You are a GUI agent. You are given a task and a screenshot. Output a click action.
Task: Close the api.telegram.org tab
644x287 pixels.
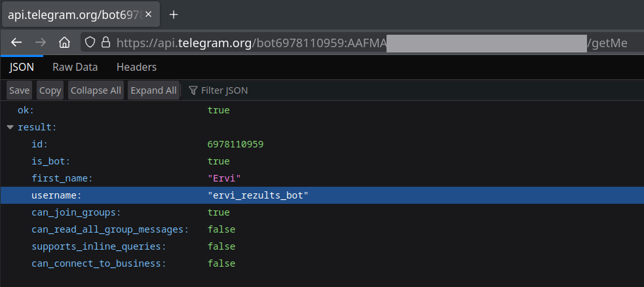tap(148, 14)
